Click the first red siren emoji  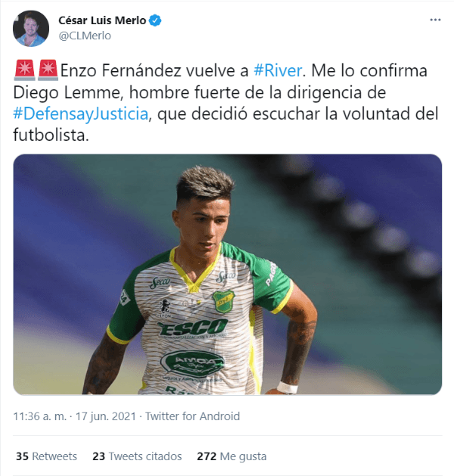click(x=24, y=70)
